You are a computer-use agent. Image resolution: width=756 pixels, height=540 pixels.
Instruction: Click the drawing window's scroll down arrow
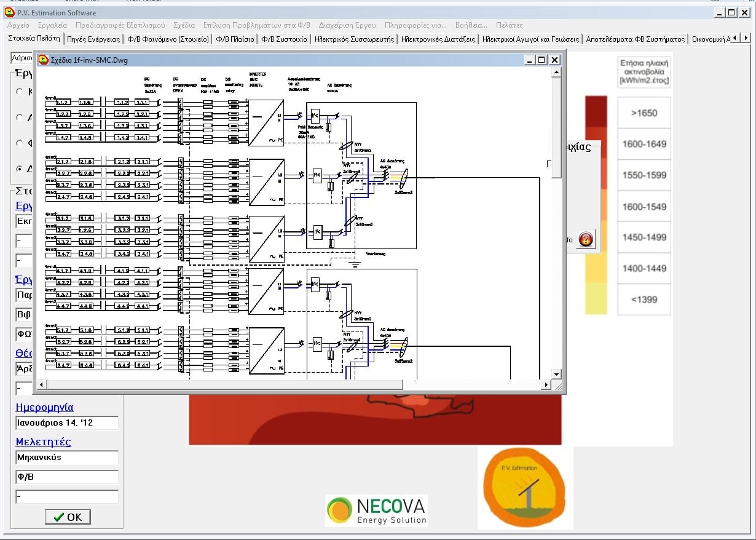coord(556,374)
